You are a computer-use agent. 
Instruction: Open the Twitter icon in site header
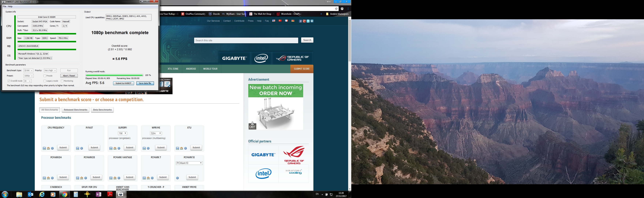[x=308, y=21]
